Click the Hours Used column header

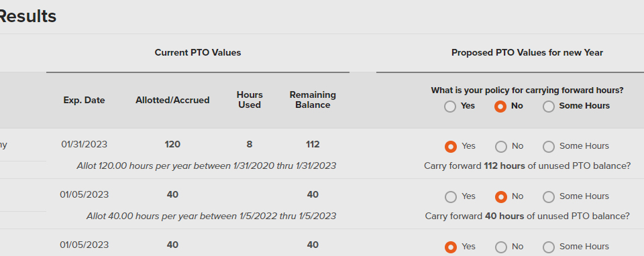250,100
